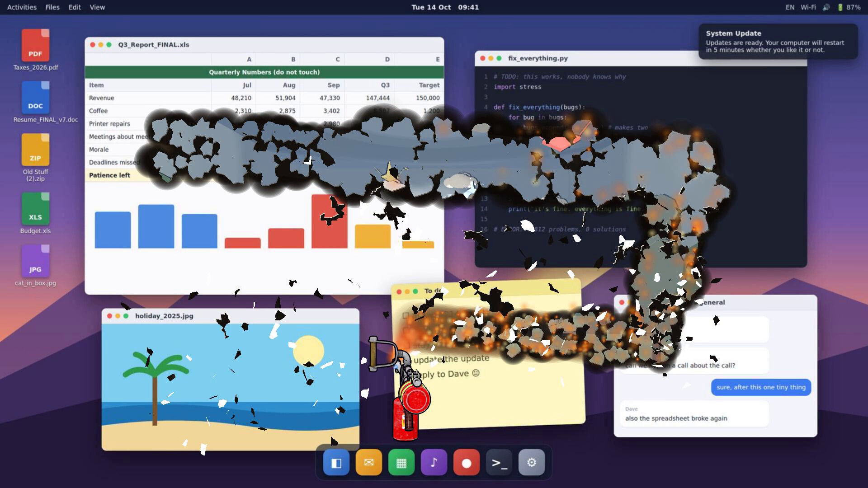This screenshot has height=488, width=868.
Task: Open the clock showing Tue 14 Oct 09:41
Action: 445,7
